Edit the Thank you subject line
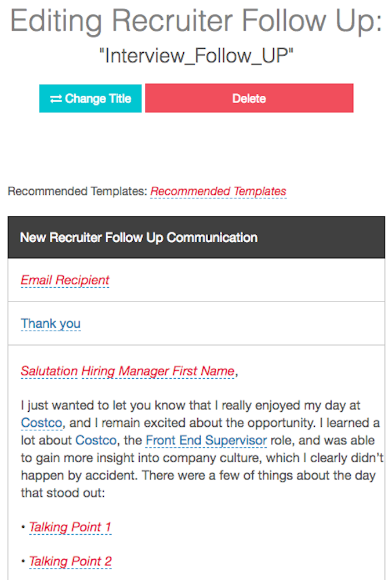 point(50,324)
